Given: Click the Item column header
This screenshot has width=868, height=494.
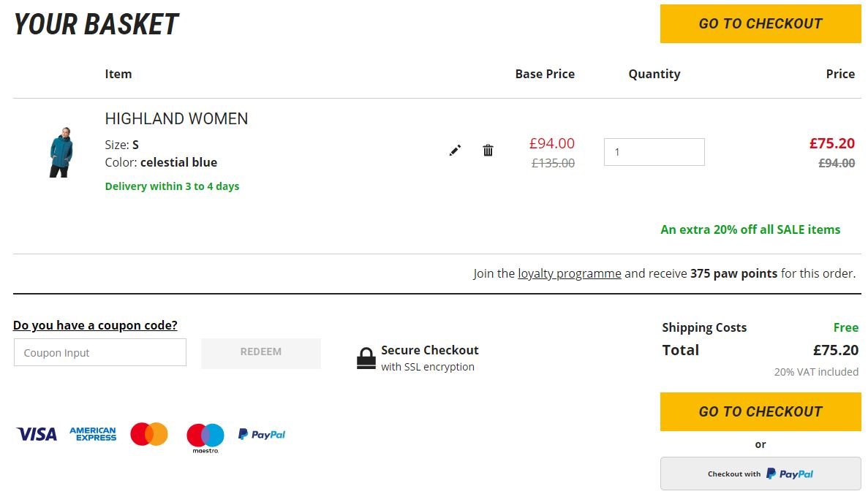Looking at the screenshot, I should click(118, 74).
